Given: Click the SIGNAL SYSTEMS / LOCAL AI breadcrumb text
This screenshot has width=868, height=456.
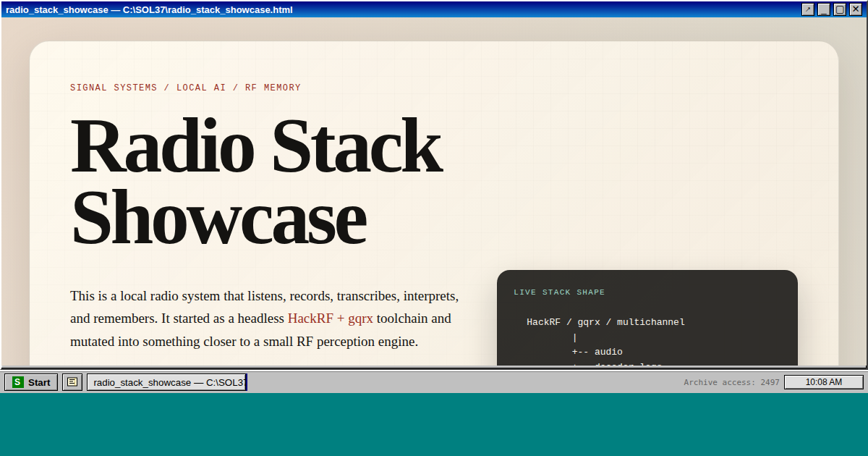Looking at the screenshot, I should [x=185, y=88].
